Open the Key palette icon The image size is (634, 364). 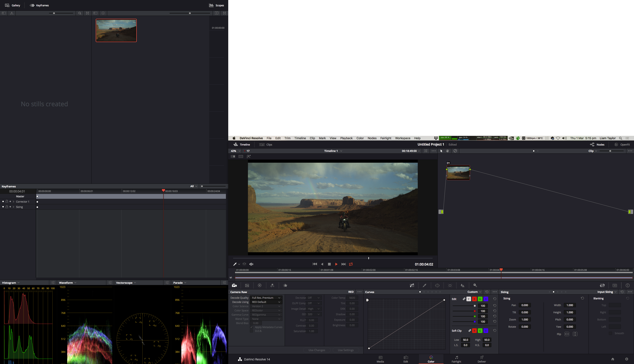[475, 285]
